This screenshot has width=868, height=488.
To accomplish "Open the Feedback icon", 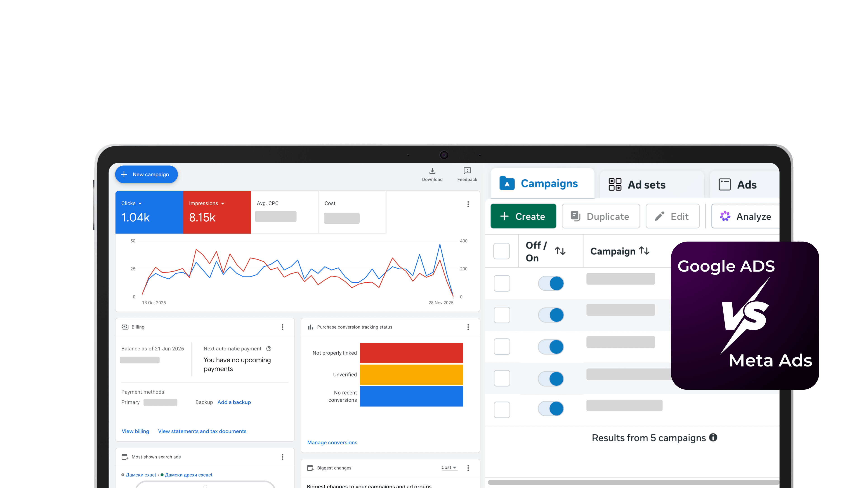I will pos(467,171).
